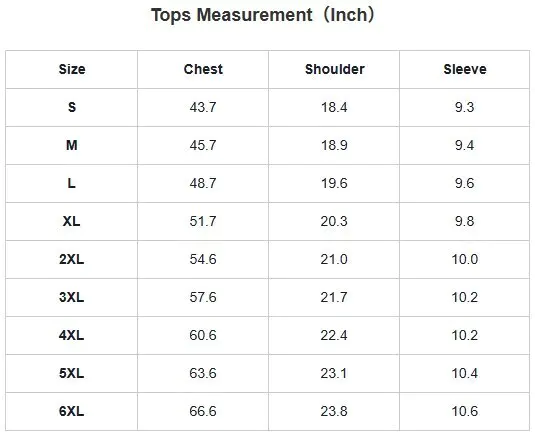The image size is (535, 436).
Task: Select the S size row label
Action: coord(72,107)
